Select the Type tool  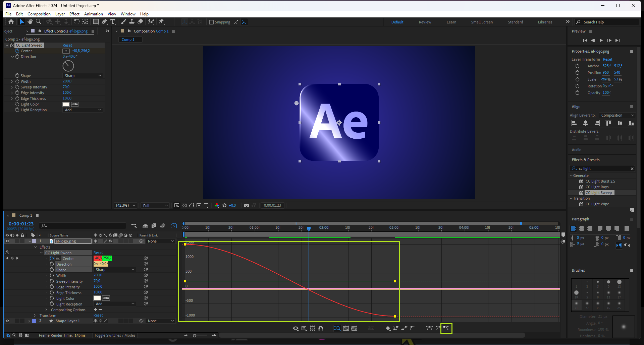pyautogui.click(x=113, y=22)
